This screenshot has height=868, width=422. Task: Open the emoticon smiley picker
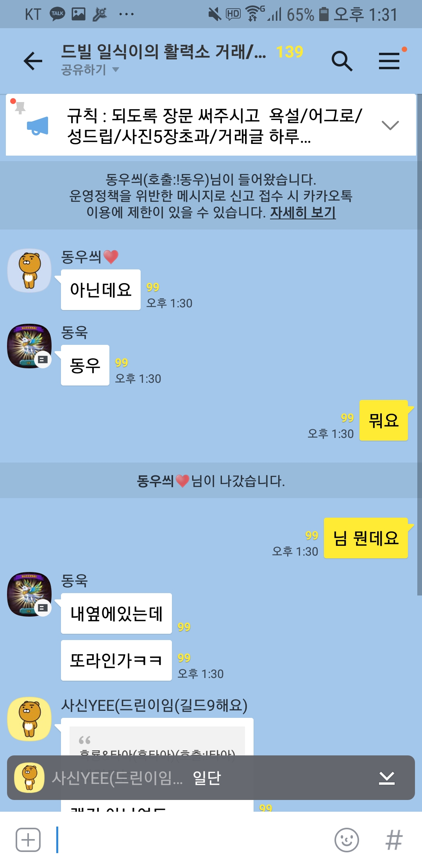(347, 839)
